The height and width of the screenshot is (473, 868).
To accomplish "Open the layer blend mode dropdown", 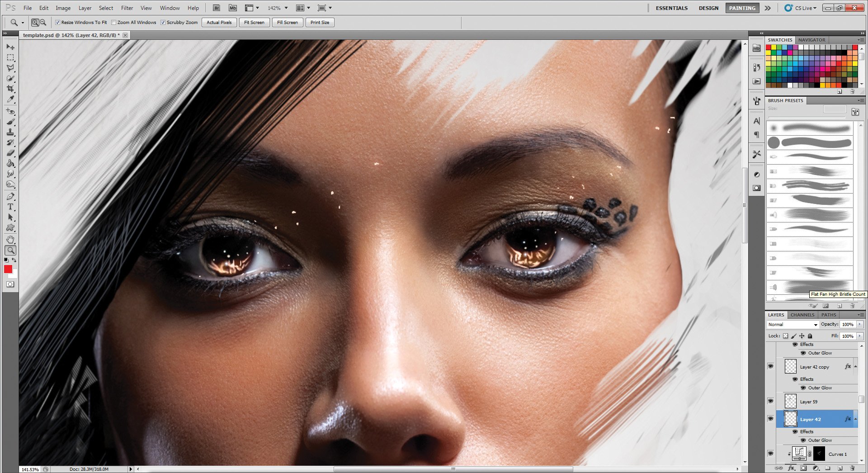I will (x=793, y=324).
